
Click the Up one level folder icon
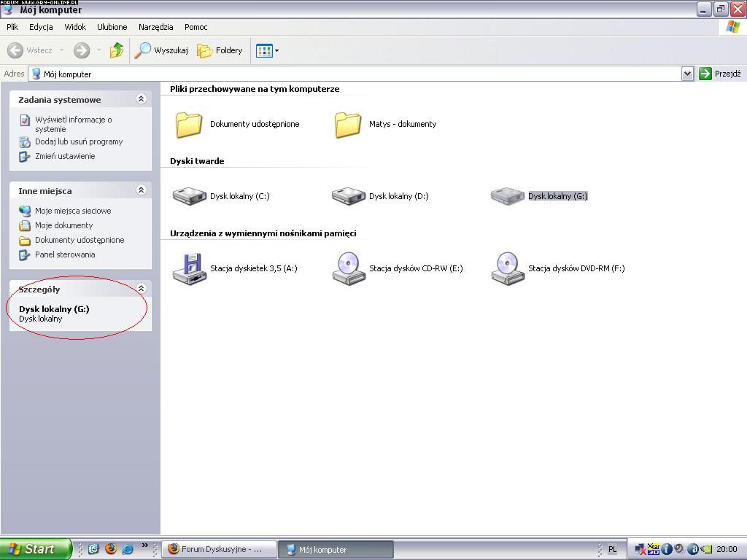(117, 50)
